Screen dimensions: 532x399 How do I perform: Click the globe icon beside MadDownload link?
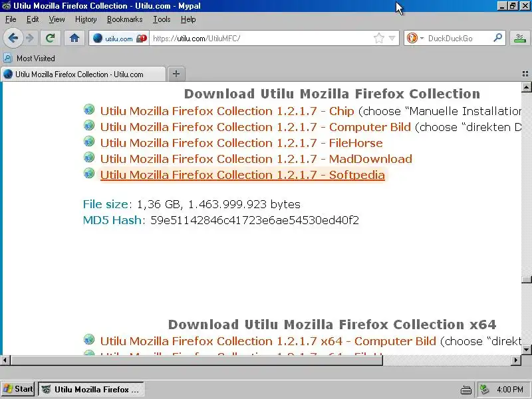pyautogui.click(x=89, y=157)
